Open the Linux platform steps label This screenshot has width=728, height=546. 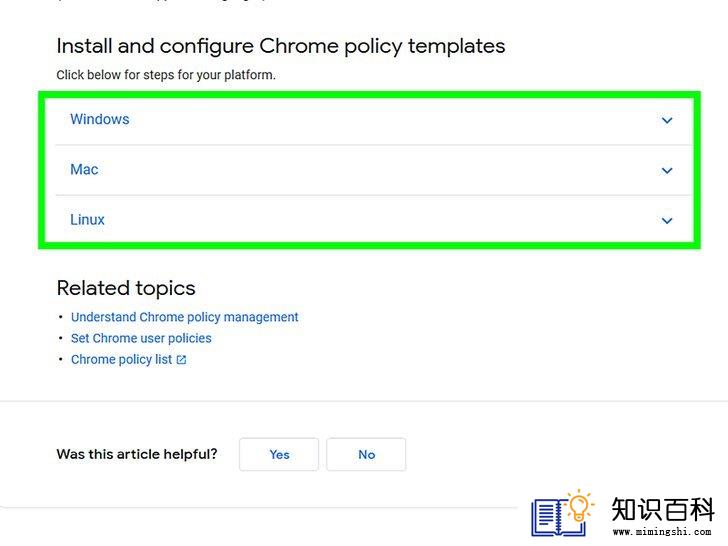(x=87, y=219)
